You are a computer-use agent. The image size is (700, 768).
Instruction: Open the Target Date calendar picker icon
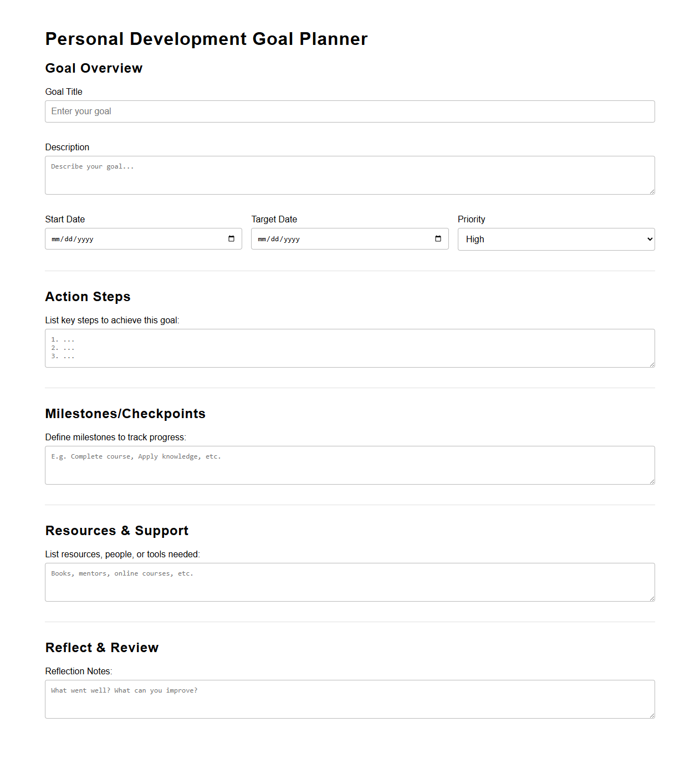coord(437,238)
